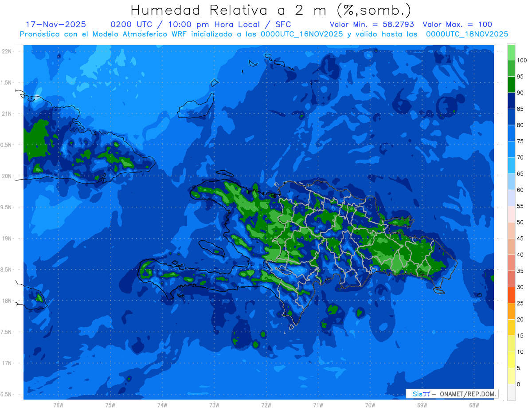Select the date text '17-Nov-2025'
This screenshot has width=532, height=411.
(x=56, y=24)
